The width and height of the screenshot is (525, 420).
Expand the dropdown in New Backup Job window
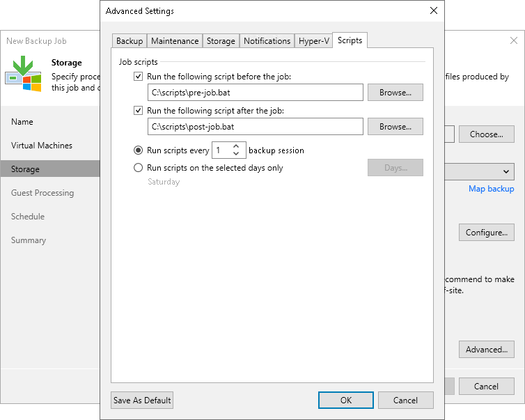click(506, 171)
